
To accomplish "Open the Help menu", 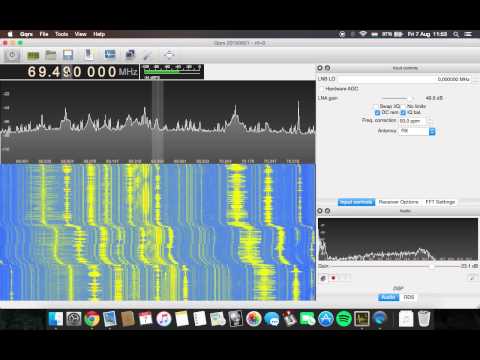I will click(99, 34).
